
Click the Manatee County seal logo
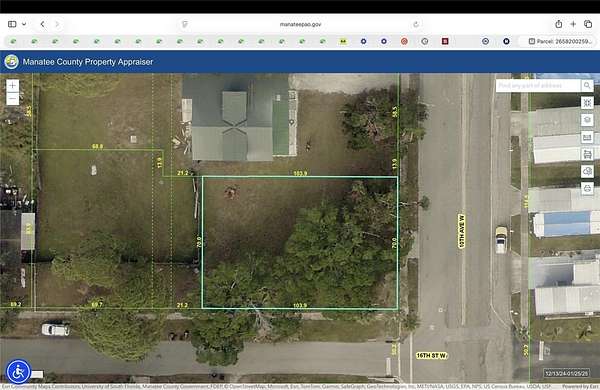(11, 61)
